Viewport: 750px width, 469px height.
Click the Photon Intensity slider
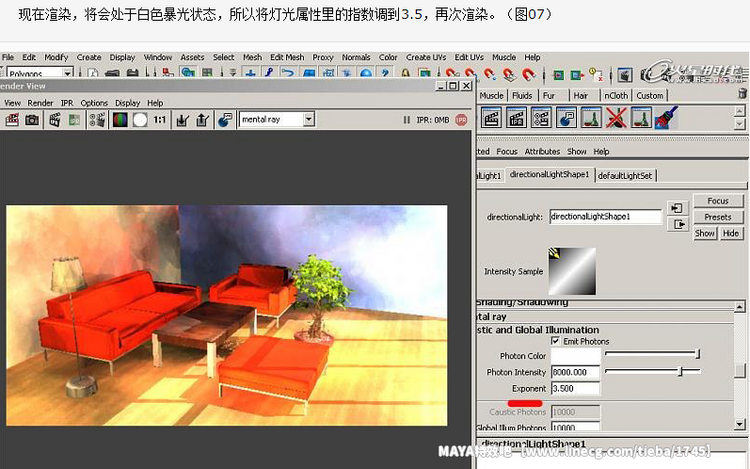653,371
